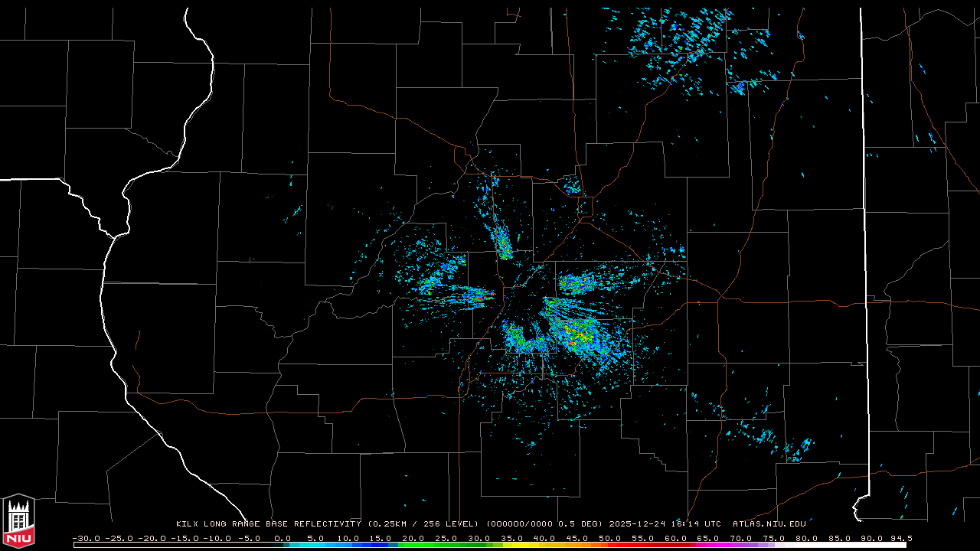Click the 50.0 label on the dBZ scale
This screenshot has width=980, height=551.
click(x=609, y=538)
